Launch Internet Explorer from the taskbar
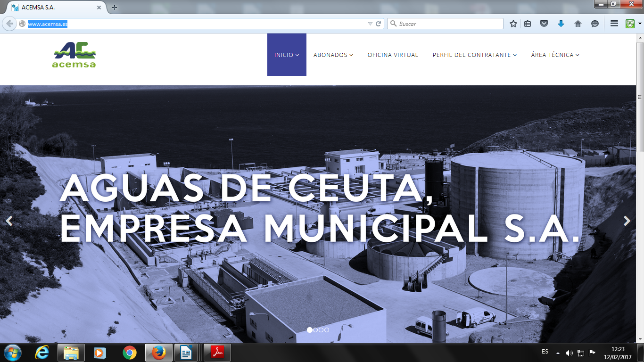The width and height of the screenshot is (644, 362). tap(42, 353)
